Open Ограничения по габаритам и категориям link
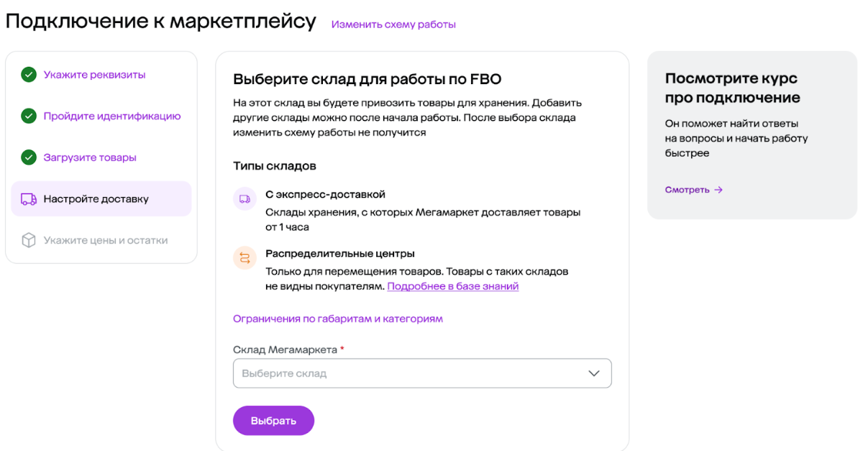 338,319
